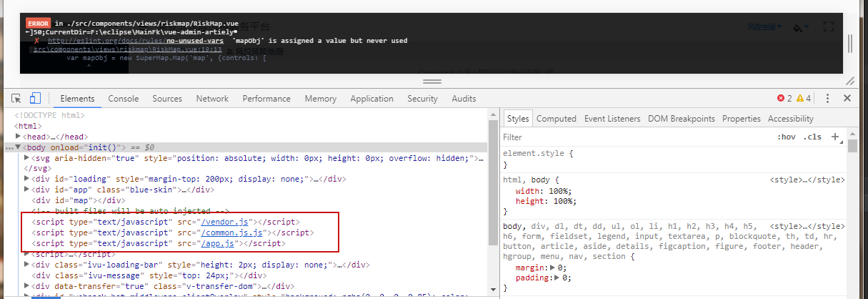The height and width of the screenshot is (299, 868).
Task: Expand the head element node
Action: pyautogui.click(x=19, y=137)
